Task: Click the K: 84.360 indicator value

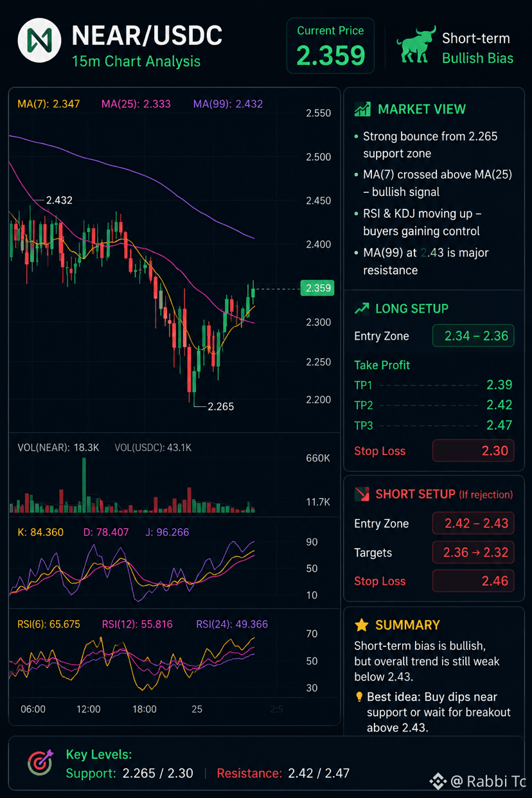Action: 40,532
